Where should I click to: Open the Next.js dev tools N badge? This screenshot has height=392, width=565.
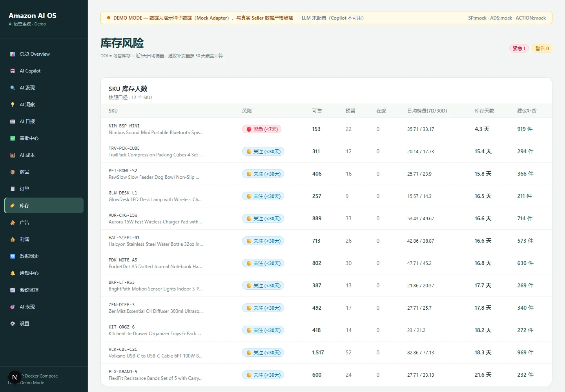click(x=15, y=377)
